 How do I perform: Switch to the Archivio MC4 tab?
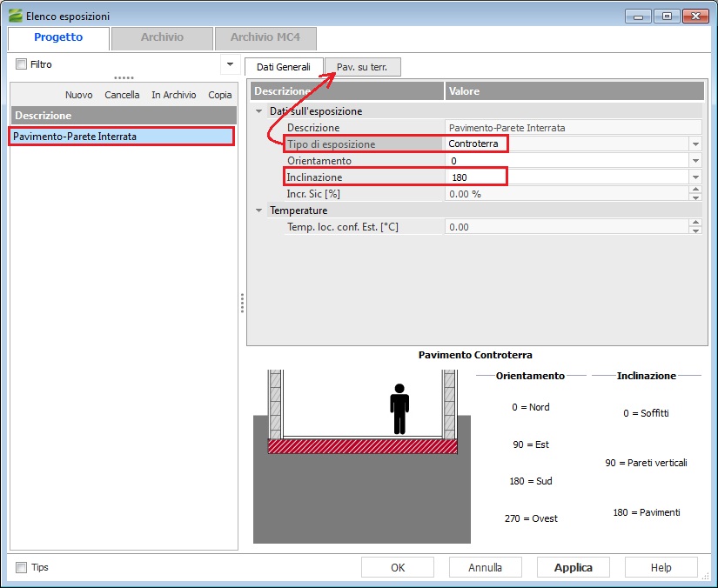[x=265, y=37]
